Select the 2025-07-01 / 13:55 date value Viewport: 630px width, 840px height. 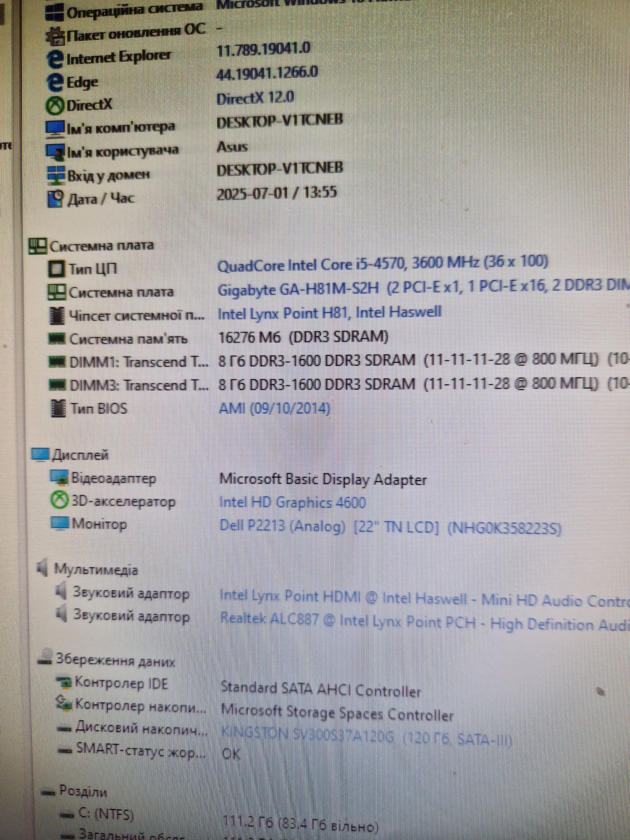[x=277, y=193]
